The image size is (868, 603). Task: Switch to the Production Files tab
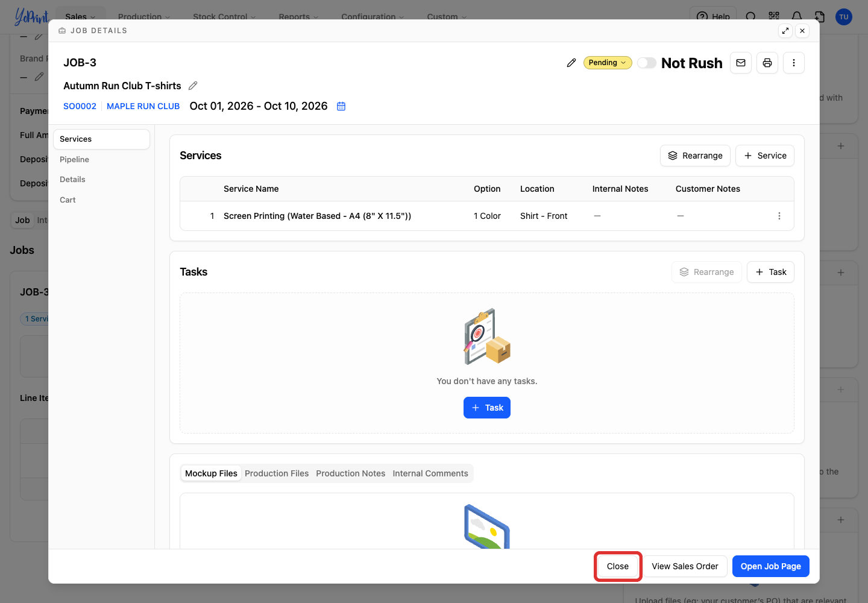click(277, 473)
